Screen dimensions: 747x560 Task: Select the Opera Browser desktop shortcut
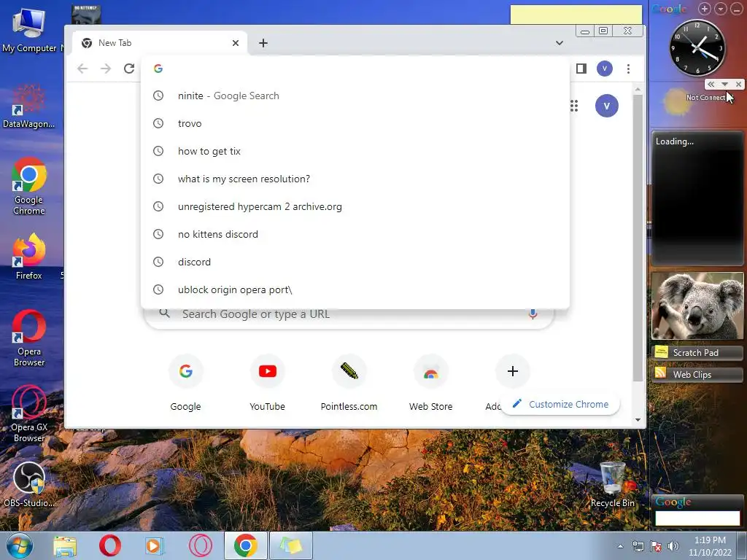[28, 338]
